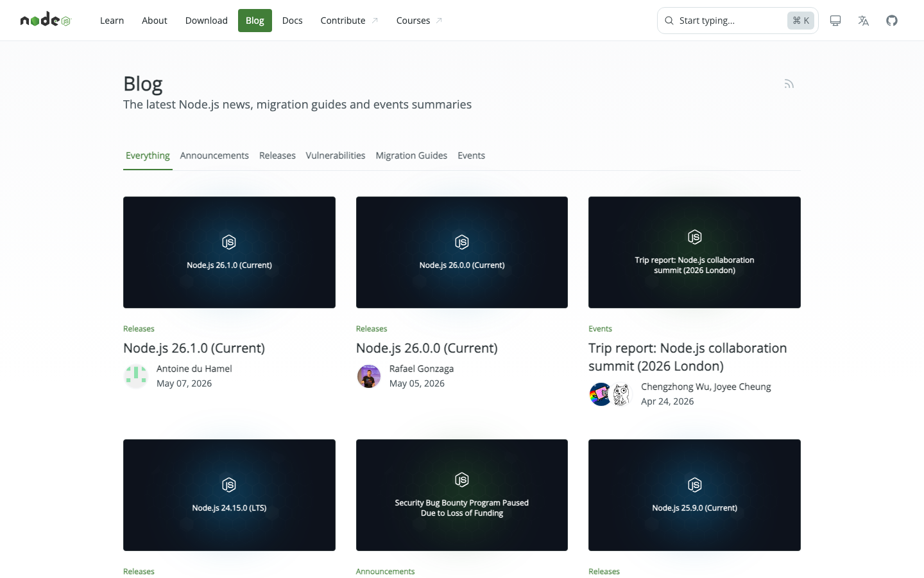Open the Node.js 26.0.0 (Current) title link
This screenshot has width=924, height=578.
pyautogui.click(x=427, y=348)
